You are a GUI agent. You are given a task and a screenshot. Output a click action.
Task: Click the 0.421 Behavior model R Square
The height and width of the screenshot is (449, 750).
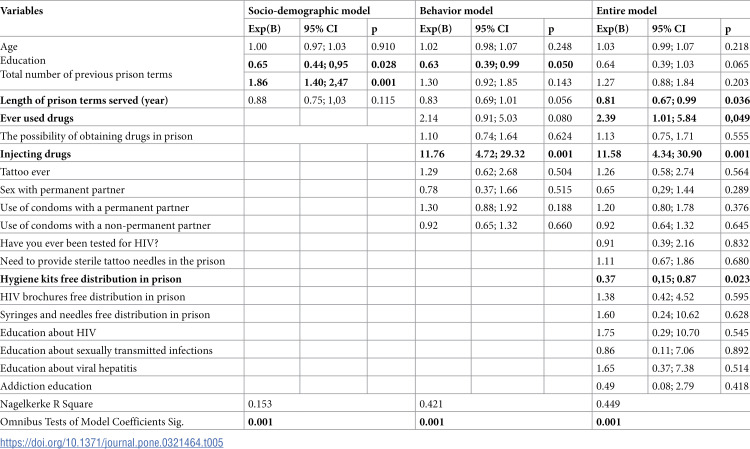coord(431,404)
